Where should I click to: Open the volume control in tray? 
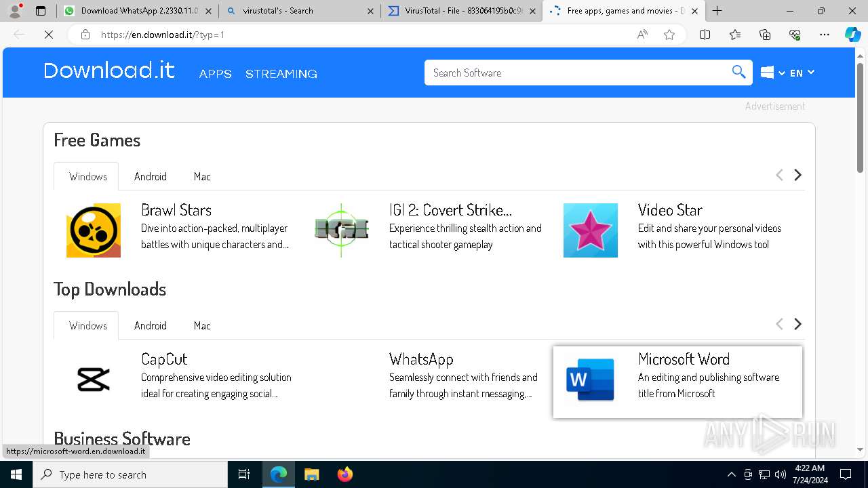[x=781, y=474]
